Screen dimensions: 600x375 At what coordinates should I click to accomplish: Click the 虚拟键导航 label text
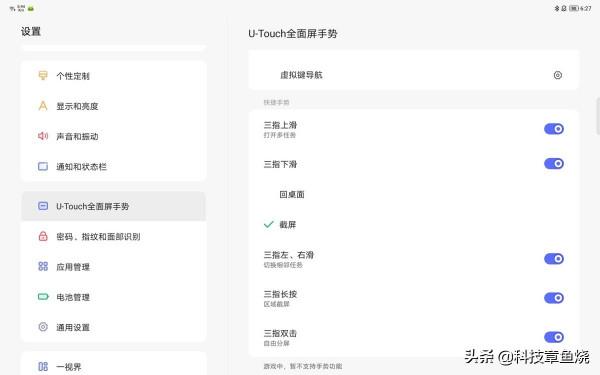click(x=301, y=75)
